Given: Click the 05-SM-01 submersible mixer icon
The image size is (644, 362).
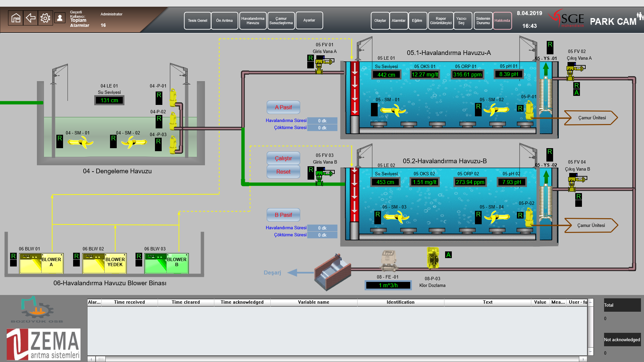Looking at the screenshot, I should 393,110.
